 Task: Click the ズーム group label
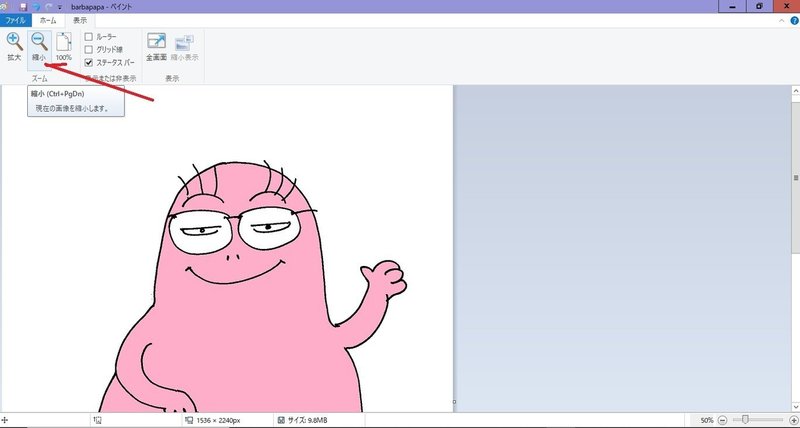[x=39, y=79]
